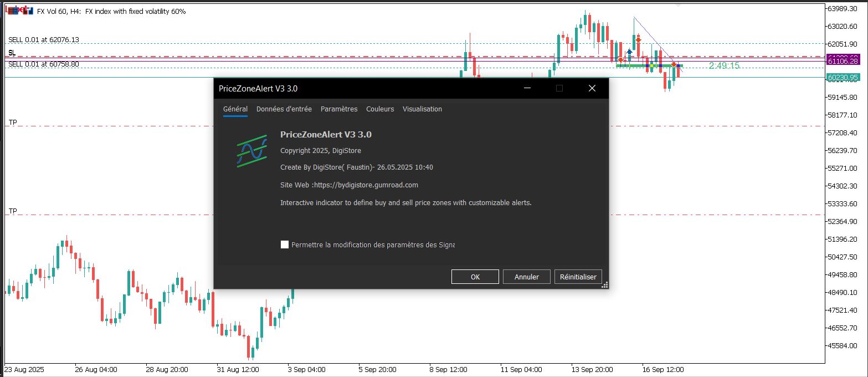The height and width of the screenshot is (377, 868).
Task: Click the Copyright 2025, DigiStore text
Action: (x=321, y=151)
